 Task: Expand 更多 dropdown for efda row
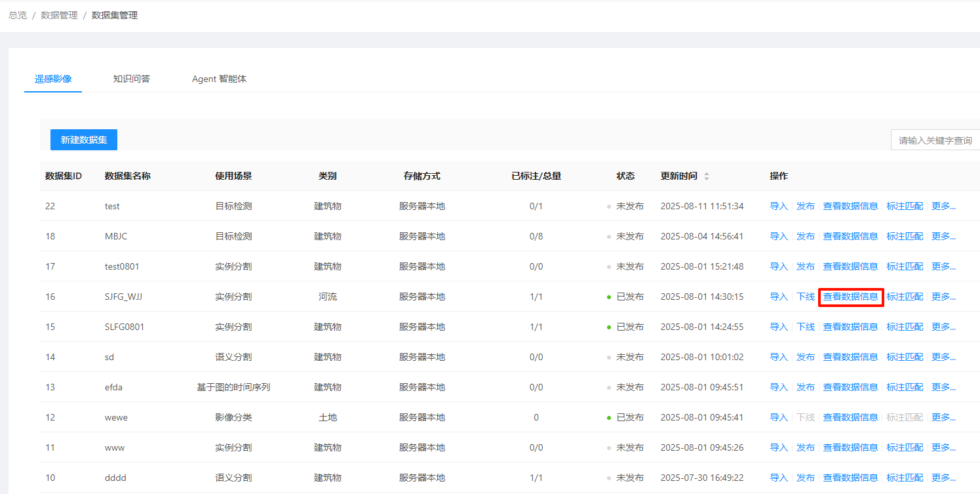pos(943,387)
